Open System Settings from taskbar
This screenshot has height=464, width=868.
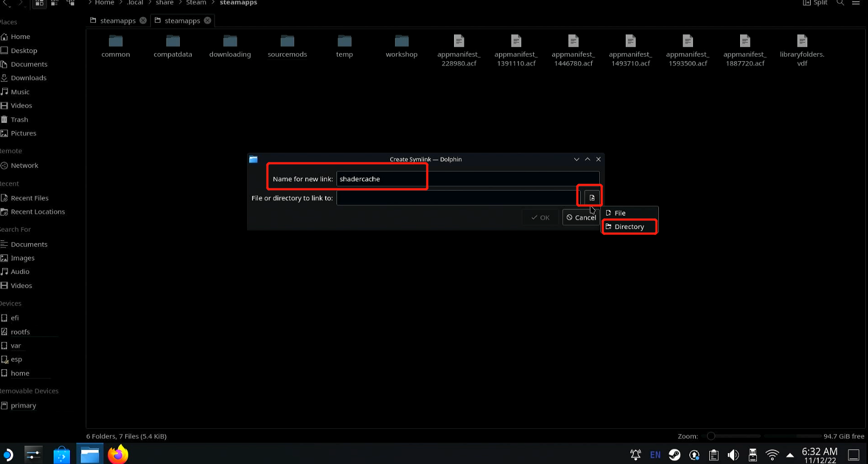(x=33, y=455)
